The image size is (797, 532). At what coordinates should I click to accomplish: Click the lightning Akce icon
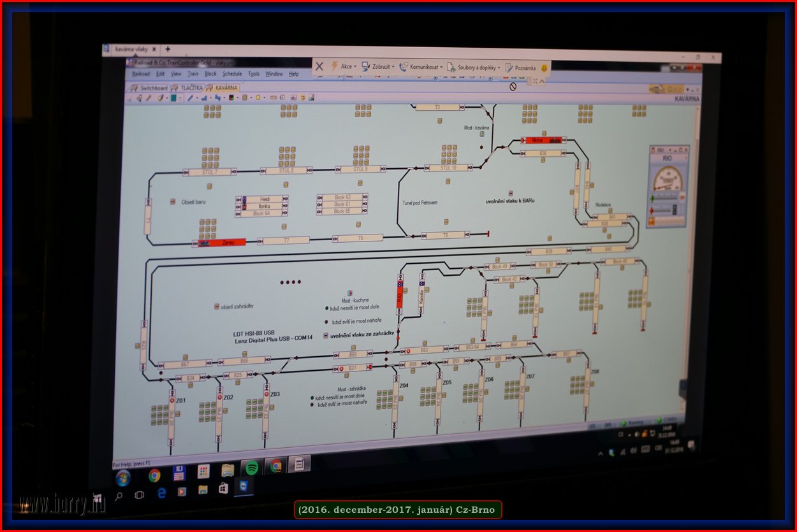(334, 66)
